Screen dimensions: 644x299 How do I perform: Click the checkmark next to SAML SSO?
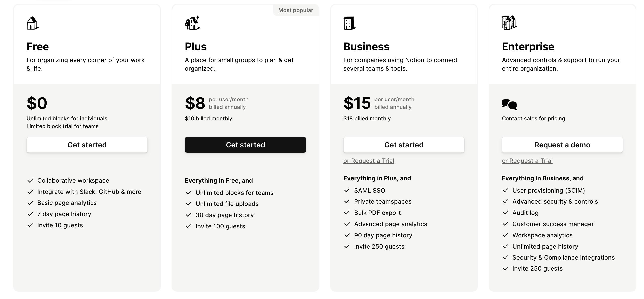click(347, 191)
